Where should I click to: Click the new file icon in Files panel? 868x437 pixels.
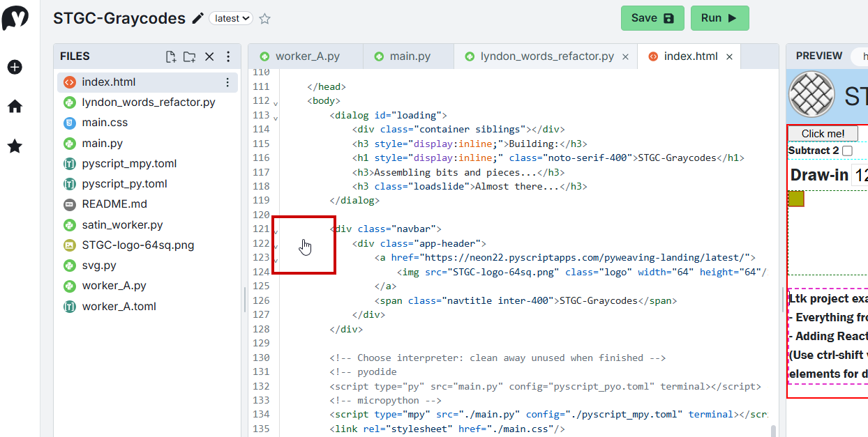[x=170, y=56]
